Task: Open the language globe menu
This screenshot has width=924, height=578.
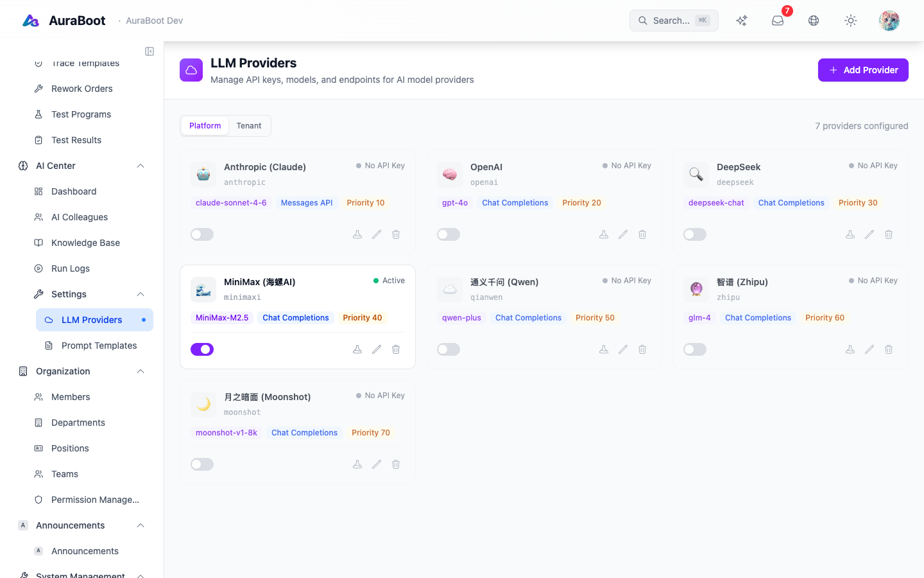Action: click(x=814, y=21)
